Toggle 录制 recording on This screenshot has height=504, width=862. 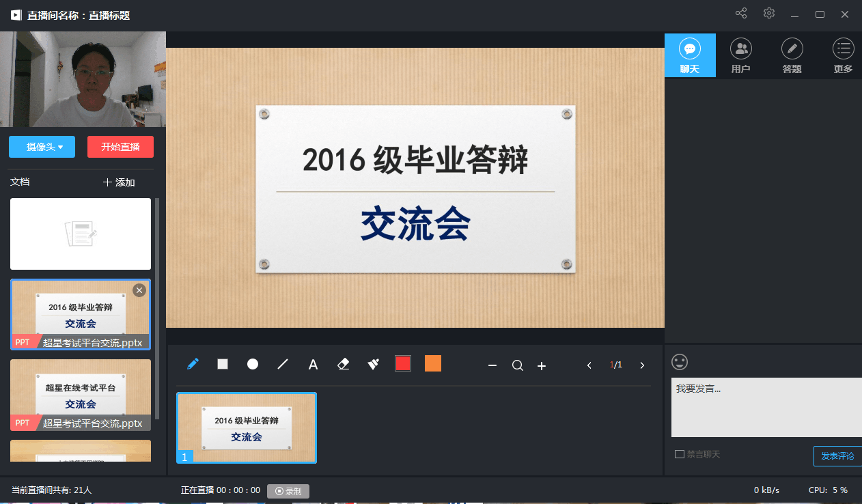click(x=288, y=490)
